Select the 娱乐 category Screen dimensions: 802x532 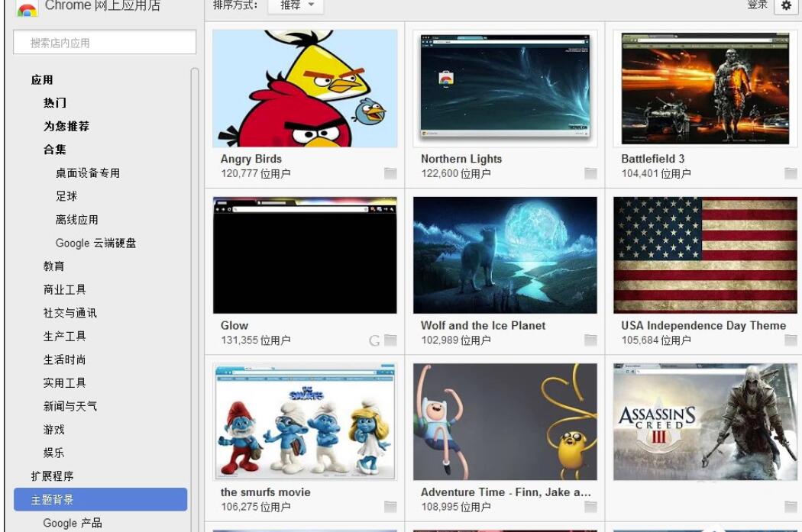(53, 453)
